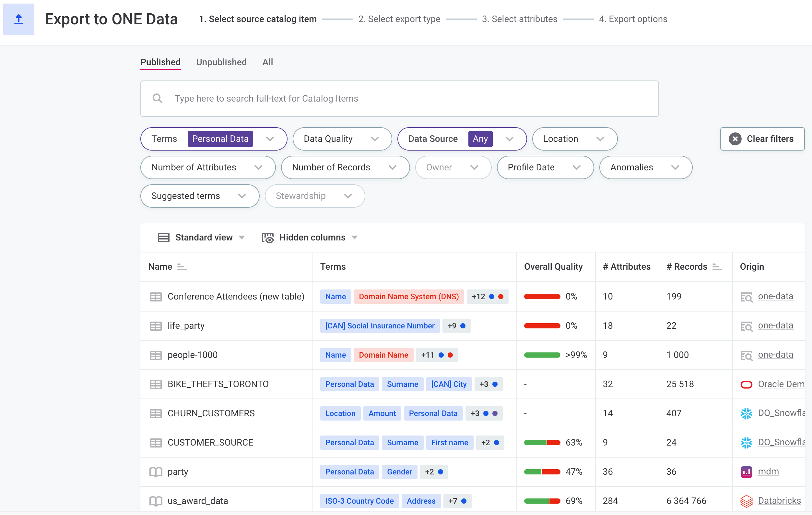This screenshot has width=812, height=515.
Task: Click the mdm origin link
Action: [768, 472]
